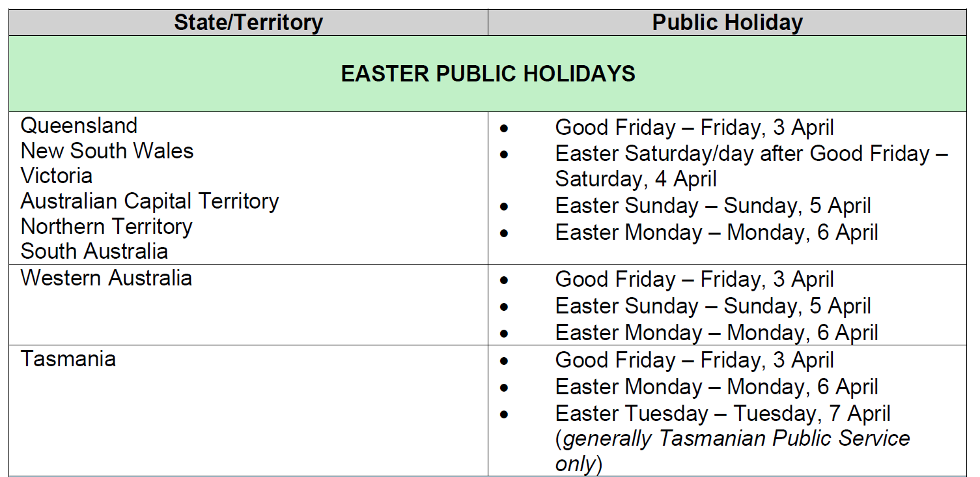Click the Public Holiday column header
Screen dimensions: 980x477
(x=727, y=23)
